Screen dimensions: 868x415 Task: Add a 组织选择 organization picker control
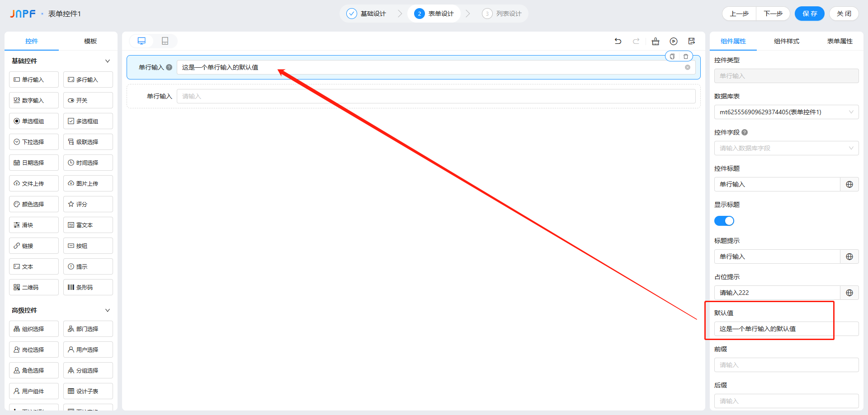pos(34,329)
